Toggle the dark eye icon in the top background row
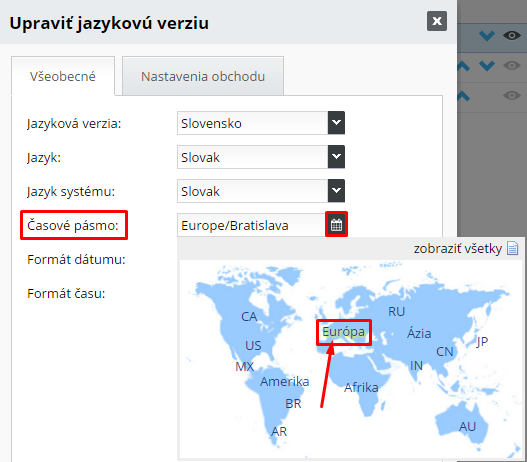527x462 pixels. tap(512, 35)
